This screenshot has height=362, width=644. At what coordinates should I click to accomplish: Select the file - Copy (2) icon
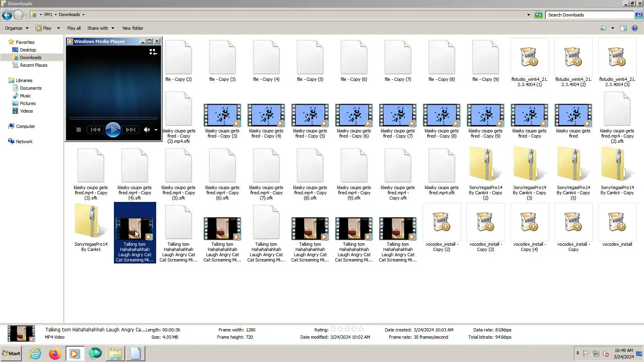click(179, 57)
